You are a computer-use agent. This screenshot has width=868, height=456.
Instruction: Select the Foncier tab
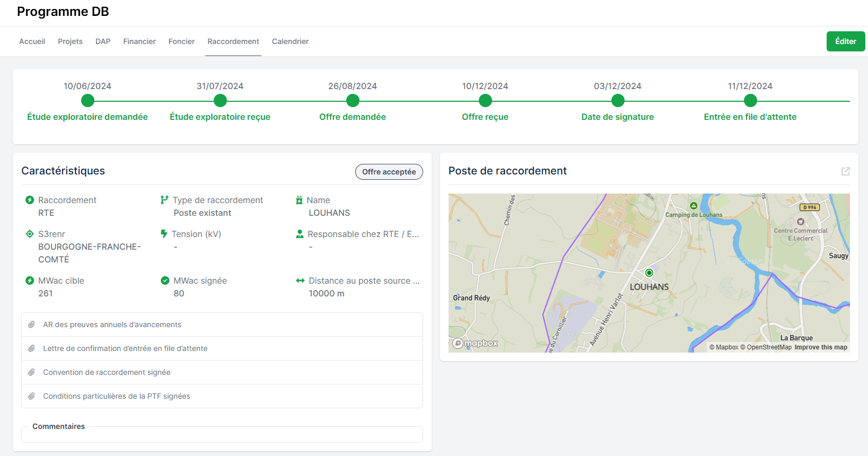[181, 41]
